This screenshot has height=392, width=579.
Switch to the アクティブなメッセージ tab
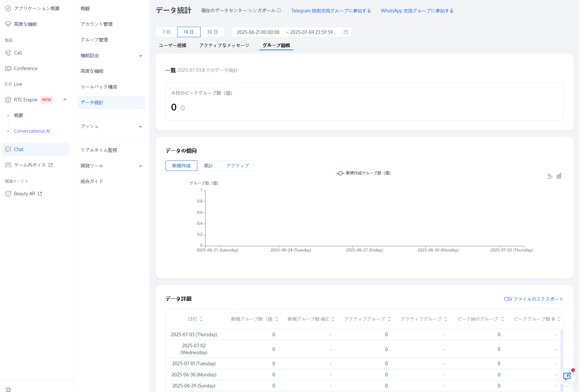[x=224, y=45]
